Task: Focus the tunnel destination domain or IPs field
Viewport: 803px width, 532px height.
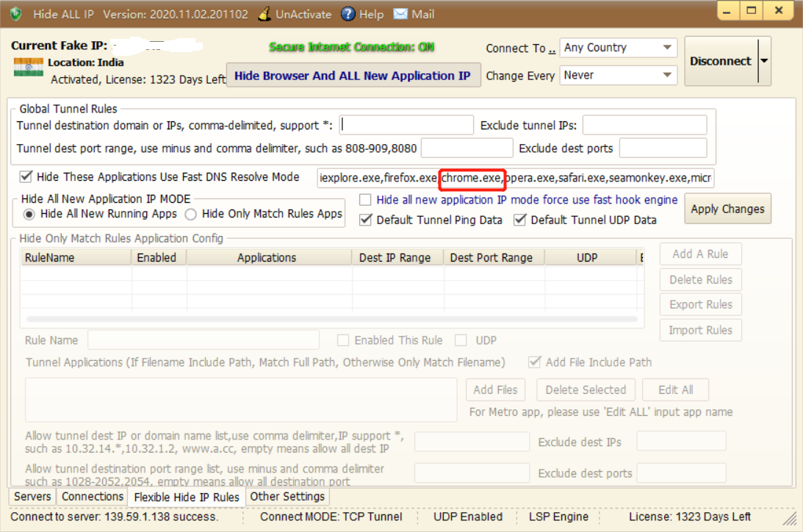Action: click(x=406, y=125)
